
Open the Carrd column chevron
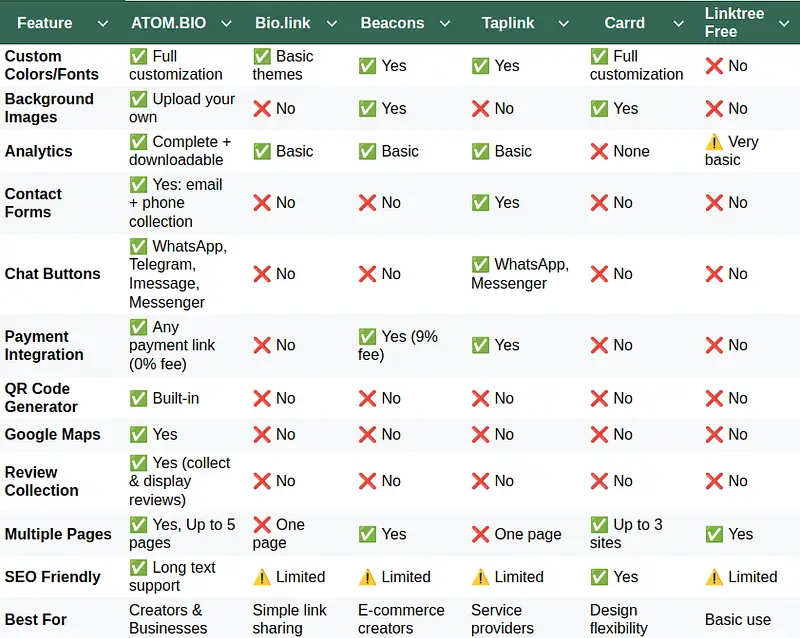679,22
